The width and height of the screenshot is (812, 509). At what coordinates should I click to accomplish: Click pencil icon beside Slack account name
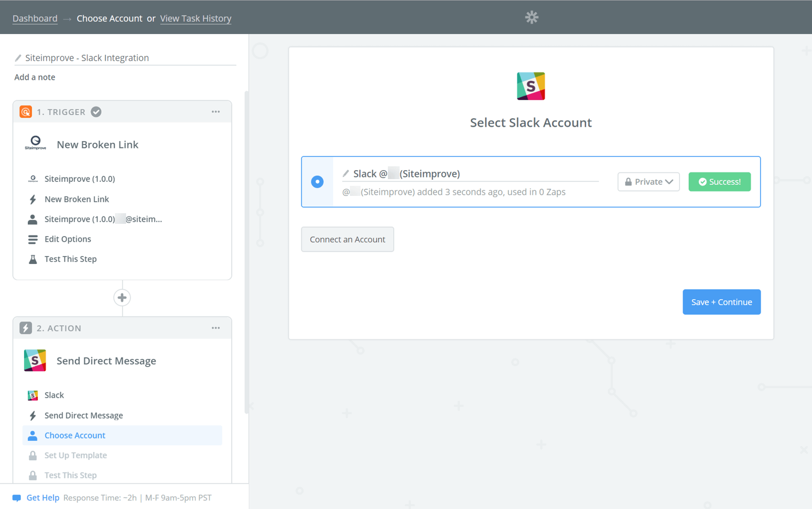click(x=346, y=174)
